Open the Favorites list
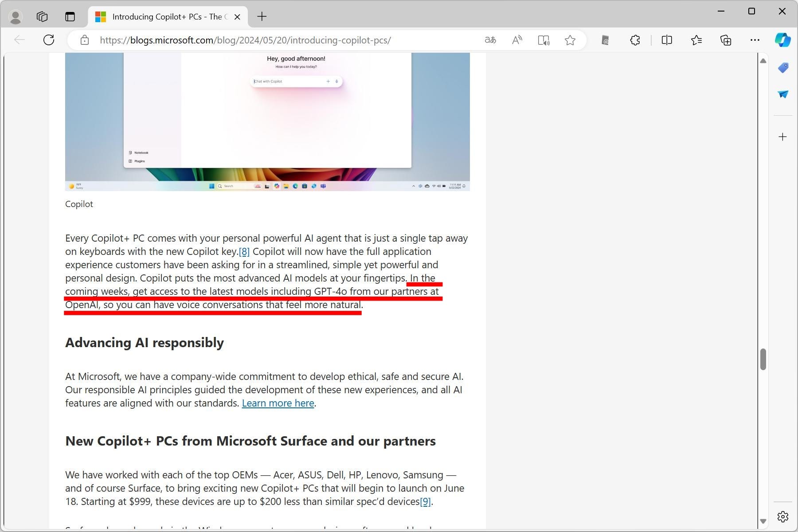798x532 pixels. (696, 40)
